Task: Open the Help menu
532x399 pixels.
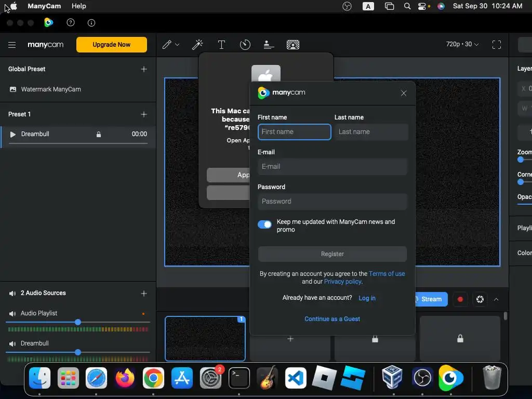Action: point(79,6)
